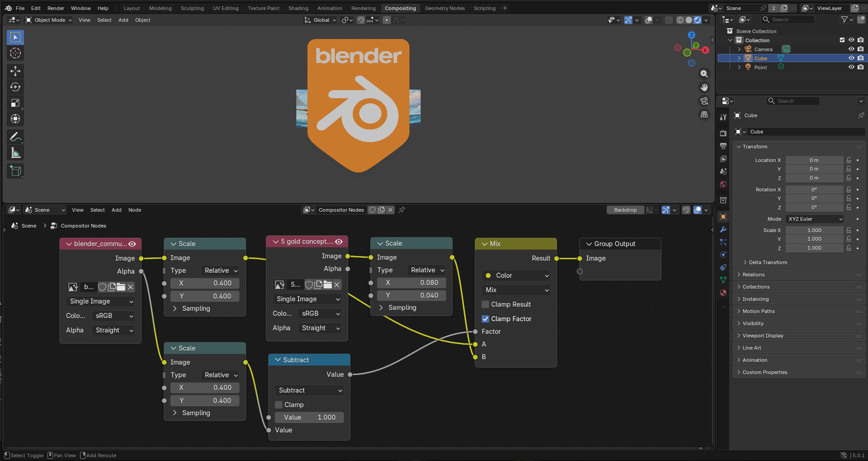
Task: Pin the Compositor Nodes node tree
Action: (402, 210)
